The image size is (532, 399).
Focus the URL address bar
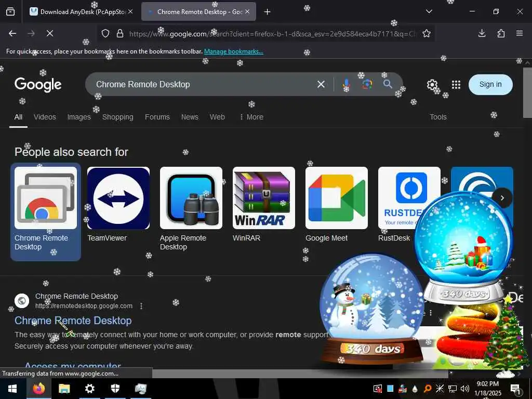coord(271,34)
